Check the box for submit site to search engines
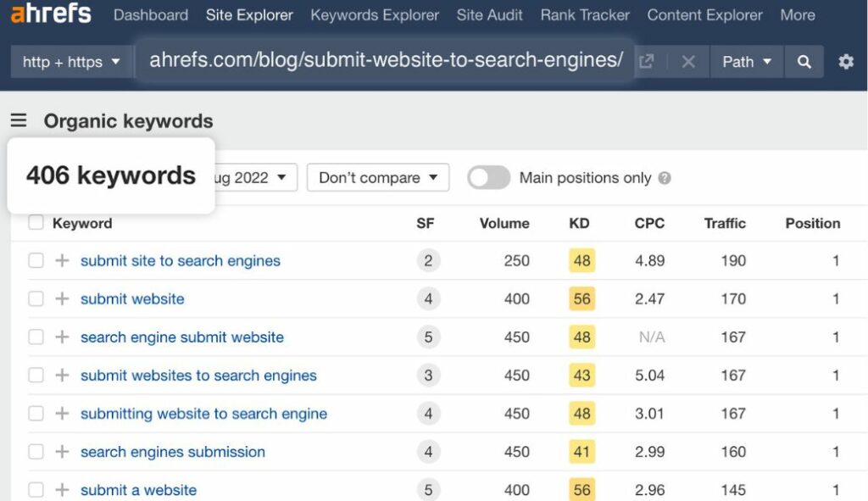Viewport: 868px width, 501px height. pyautogui.click(x=36, y=260)
